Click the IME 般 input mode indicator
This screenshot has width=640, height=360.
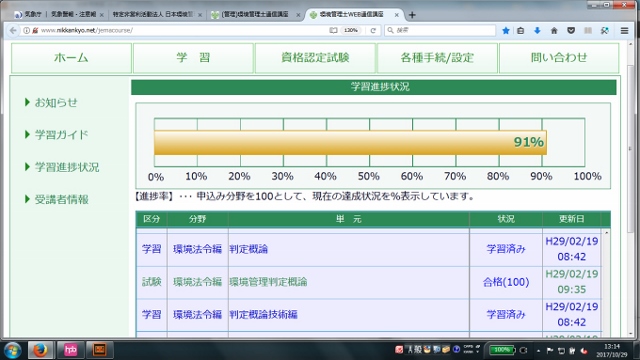click(x=418, y=350)
